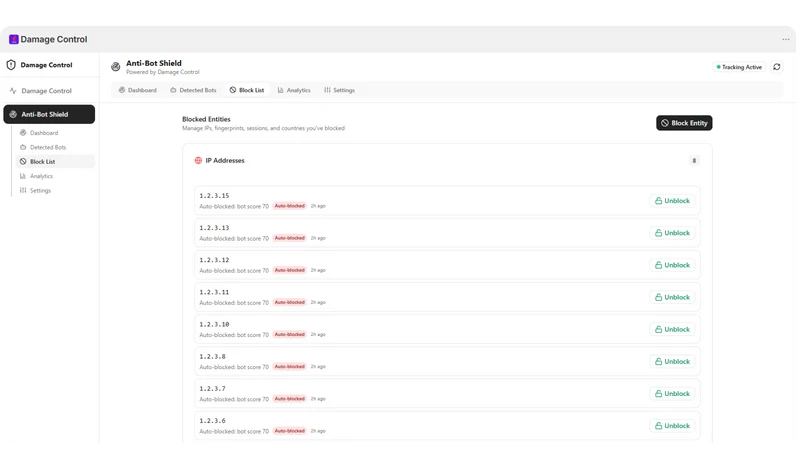This screenshot has width=800, height=450.
Task: Open Analytics in the sidebar submenu
Action: click(x=55, y=176)
